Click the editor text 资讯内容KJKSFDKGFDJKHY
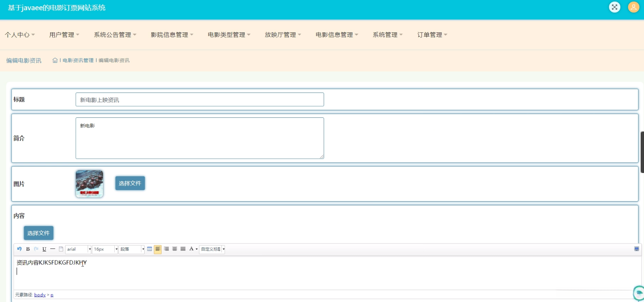Viewport: 644px width, 302px height. [x=52, y=263]
